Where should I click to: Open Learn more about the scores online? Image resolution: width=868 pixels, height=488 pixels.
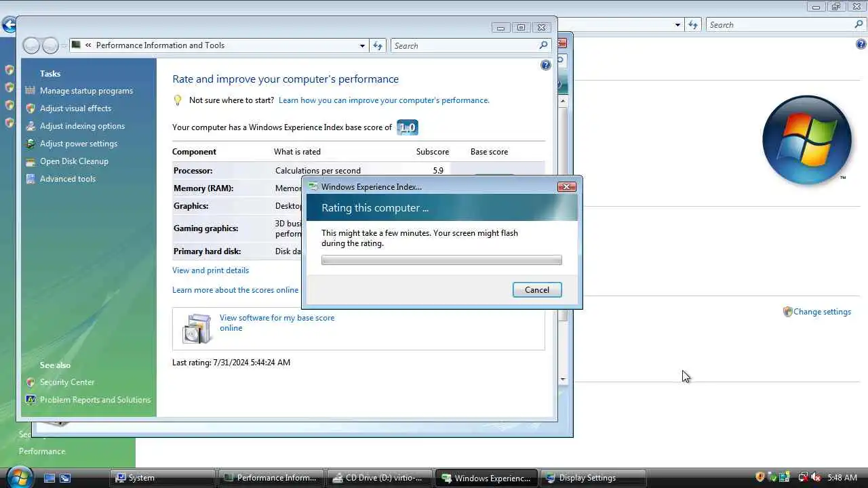coord(235,290)
